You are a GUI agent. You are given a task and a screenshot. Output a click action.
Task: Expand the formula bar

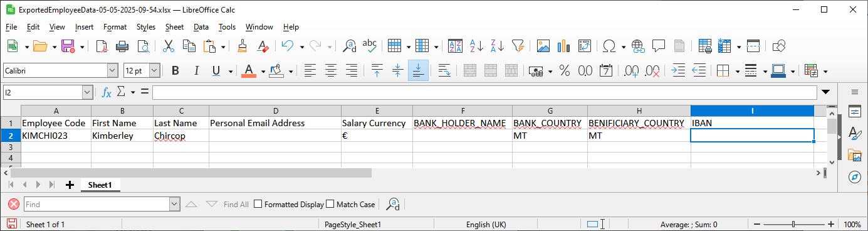[x=826, y=92]
